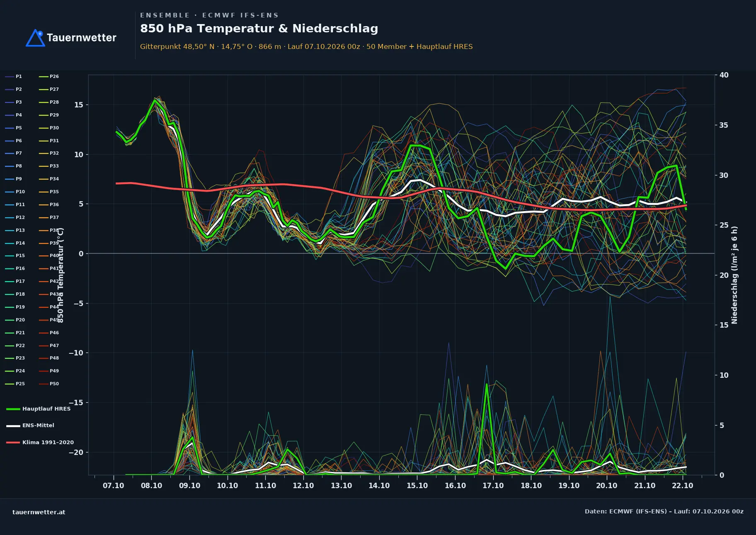Click the Gitterpunkt subtitle line
Screen dimensions: 756x535
[x=306, y=46]
